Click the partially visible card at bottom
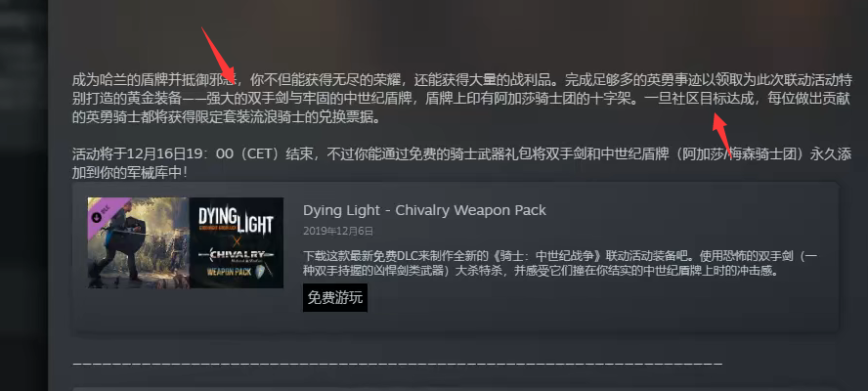 tap(456, 389)
